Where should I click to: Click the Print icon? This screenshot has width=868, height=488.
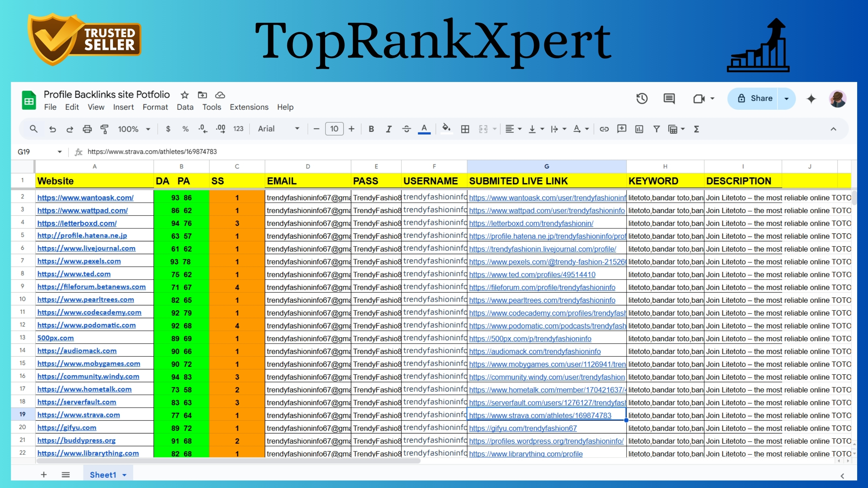[87, 129]
